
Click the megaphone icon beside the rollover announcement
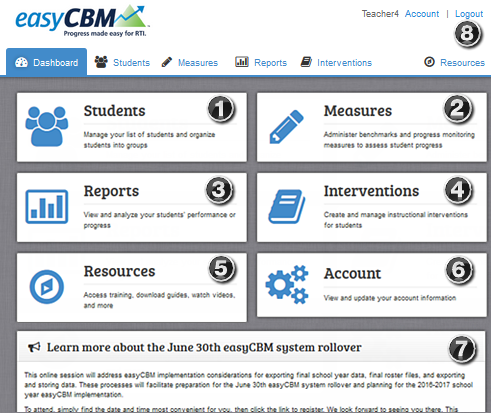point(34,347)
